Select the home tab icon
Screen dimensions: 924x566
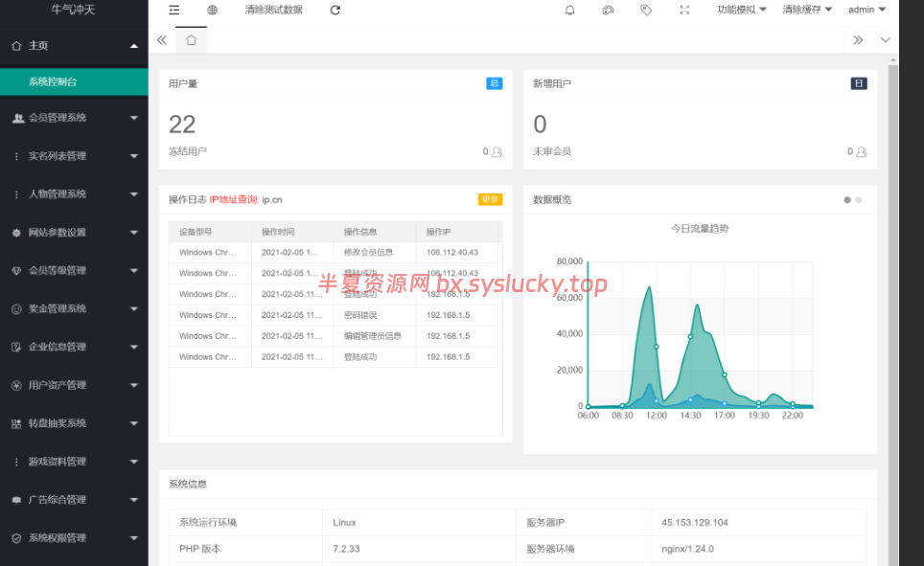[191, 40]
